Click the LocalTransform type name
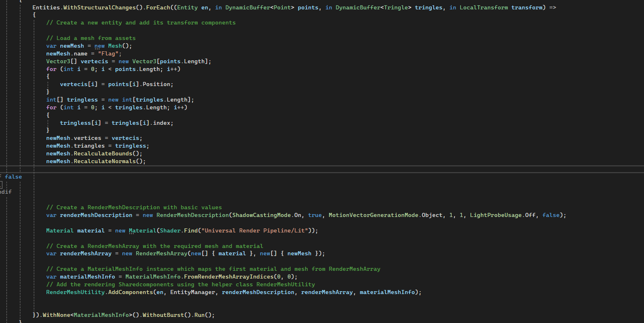 click(x=484, y=7)
